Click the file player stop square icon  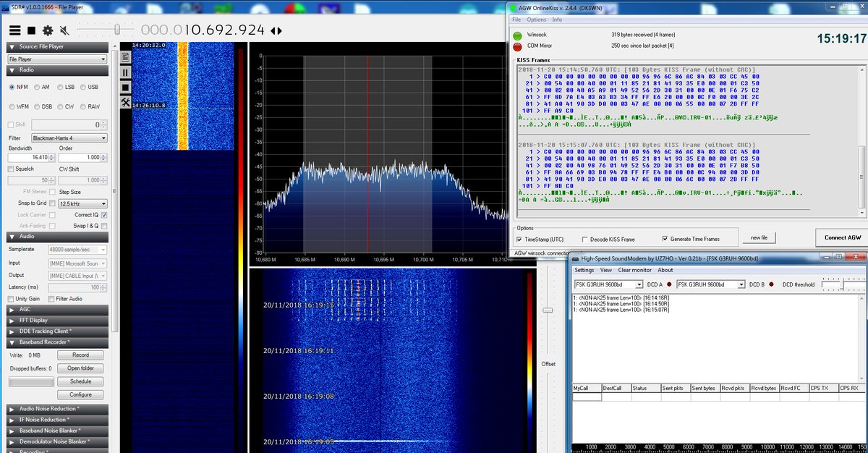(125, 88)
